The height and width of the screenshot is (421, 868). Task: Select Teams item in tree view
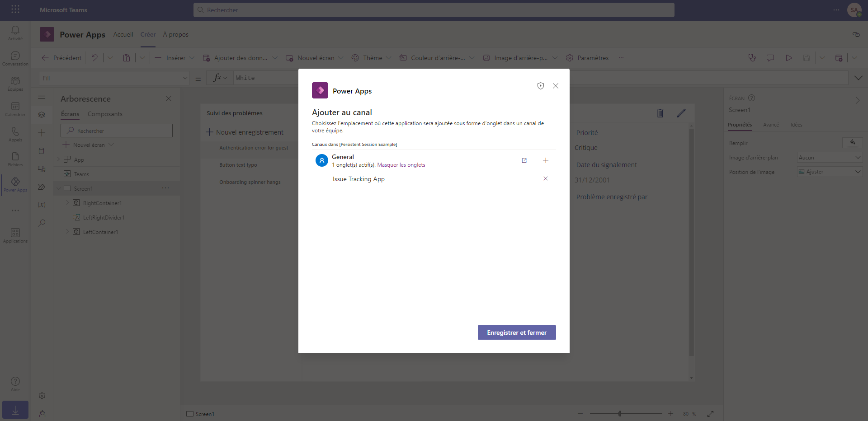81,174
